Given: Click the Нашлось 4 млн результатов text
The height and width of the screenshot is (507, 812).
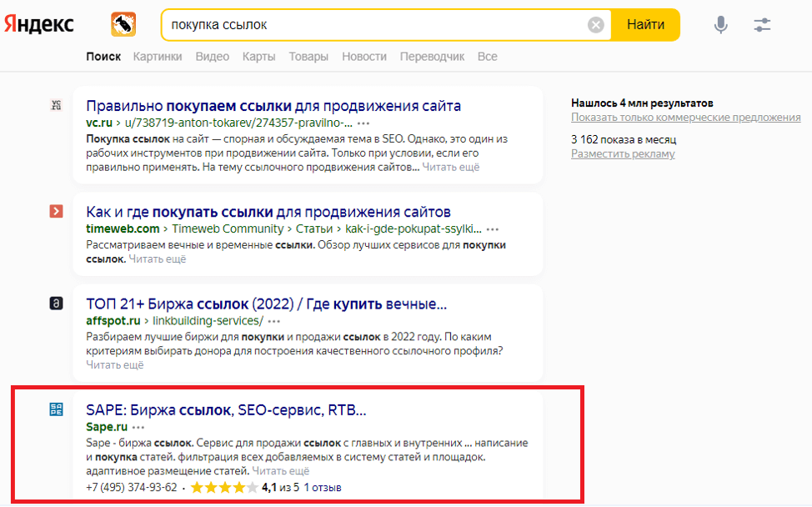Looking at the screenshot, I should pyautogui.click(x=642, y=103).
